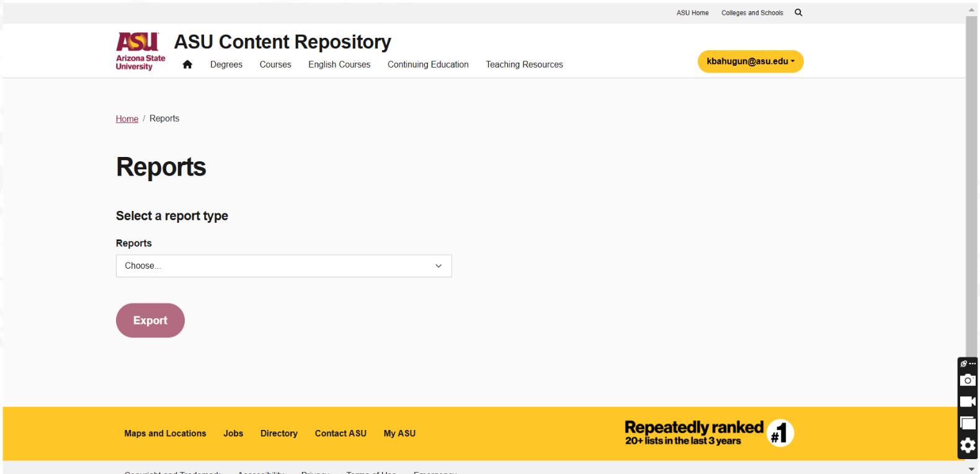The width and height of the screenshot is (980, 474).
Task: Go to repository home via house icon
Action: [187, 65]
